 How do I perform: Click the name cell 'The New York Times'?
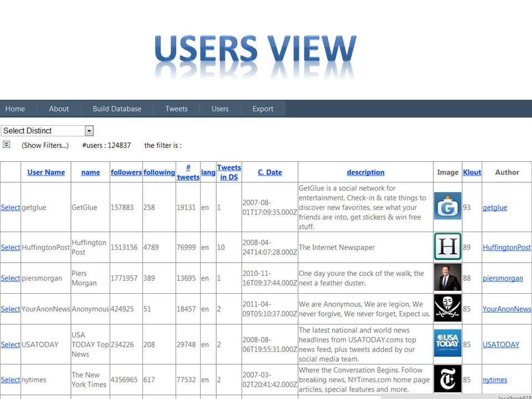coord(89,380)
